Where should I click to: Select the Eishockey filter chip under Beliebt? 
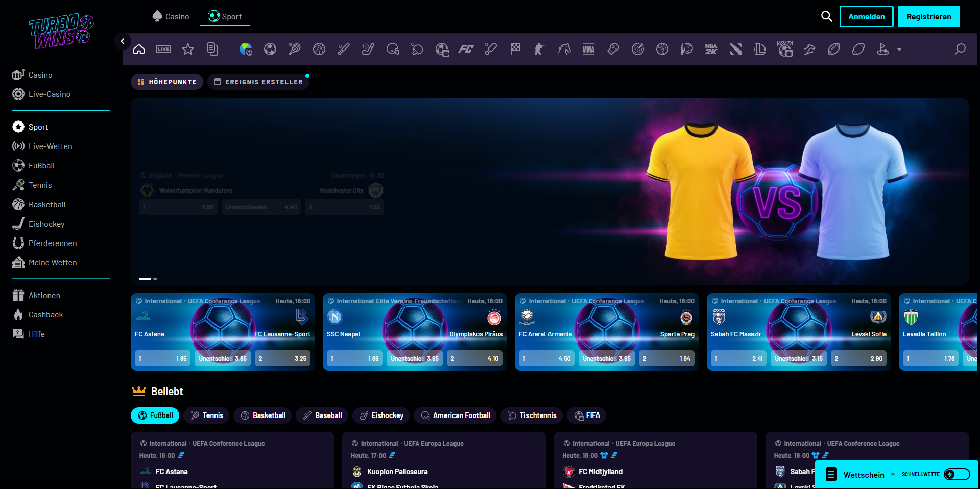click(x=381, y=415)
